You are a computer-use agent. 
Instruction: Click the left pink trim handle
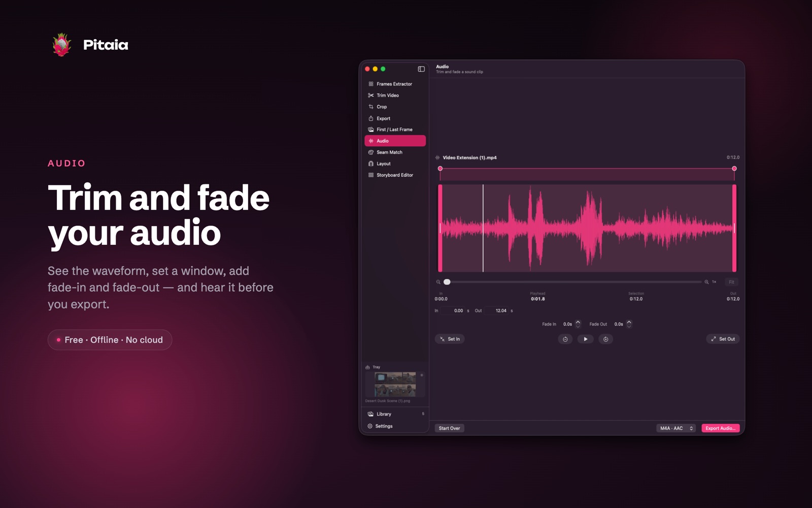coord(440,228)
